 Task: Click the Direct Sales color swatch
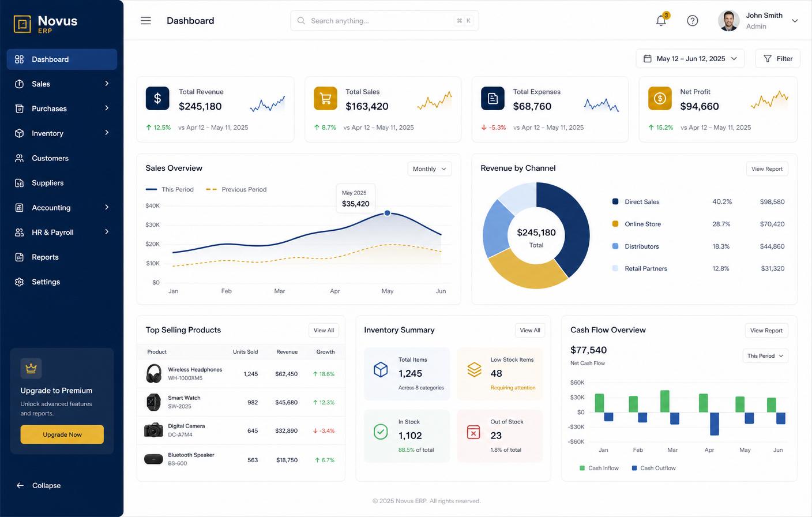pyautogui.click(x=615, y=201)
